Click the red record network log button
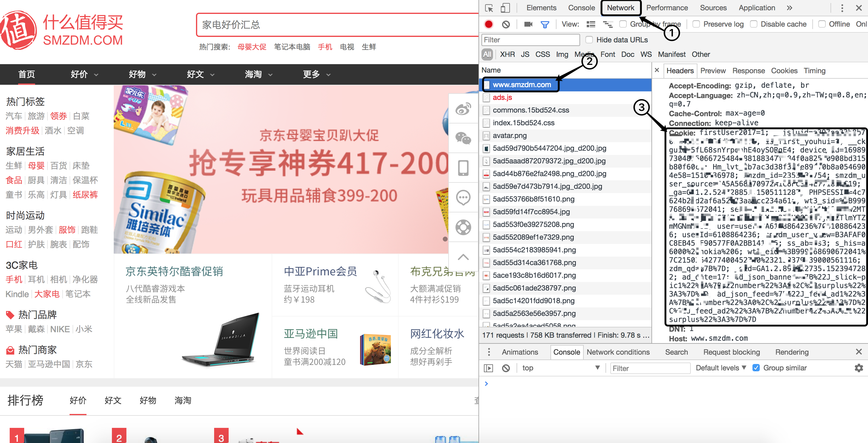This screenshot has width=868, height=443. point(488,24)
